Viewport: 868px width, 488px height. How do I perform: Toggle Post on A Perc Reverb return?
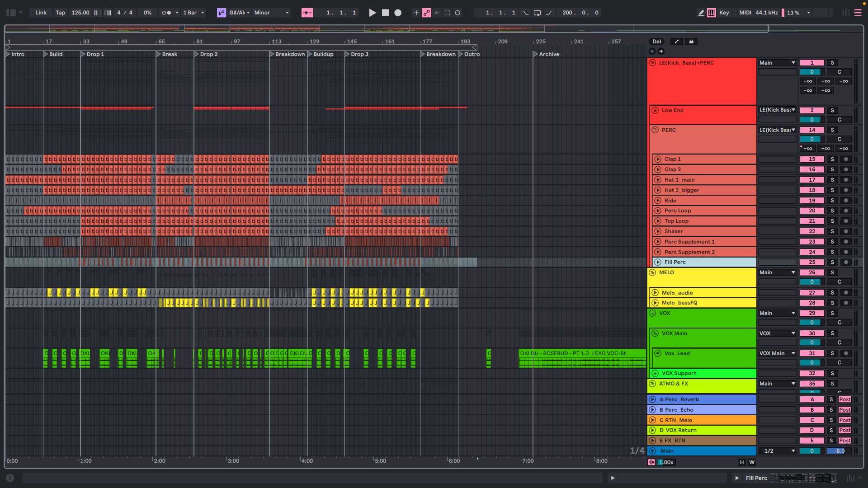[844, 399]
